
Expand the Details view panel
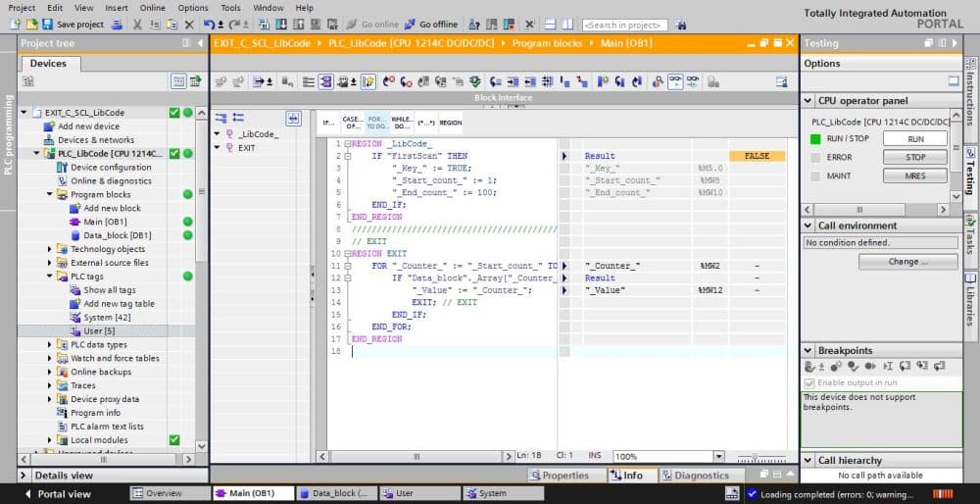click(x=24, y=476)
